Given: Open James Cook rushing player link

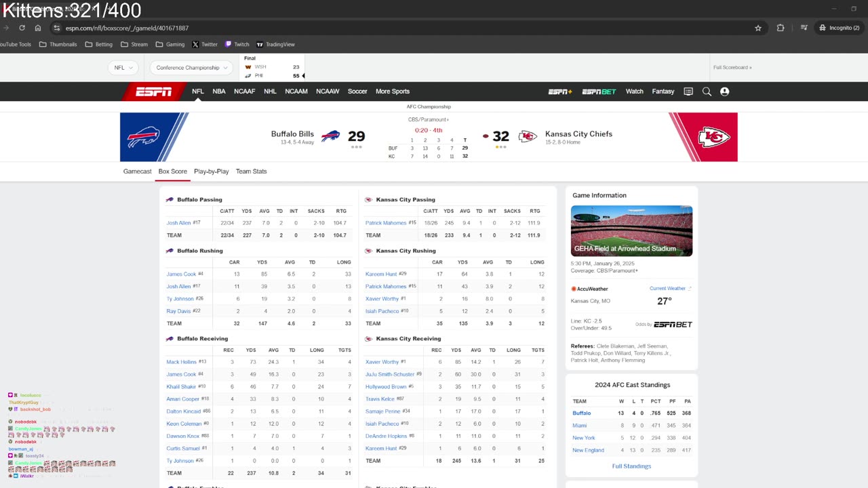Looking at the screenshot, I should coord(181,274).
